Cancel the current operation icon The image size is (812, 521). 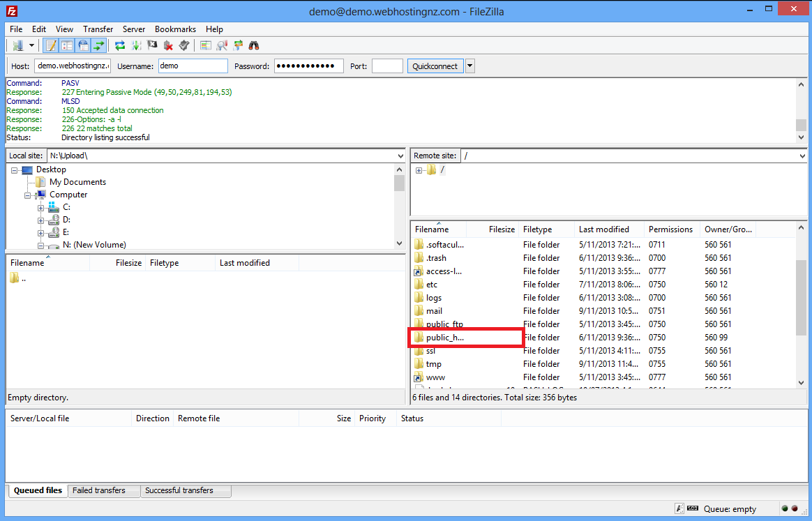click(152, 46)
